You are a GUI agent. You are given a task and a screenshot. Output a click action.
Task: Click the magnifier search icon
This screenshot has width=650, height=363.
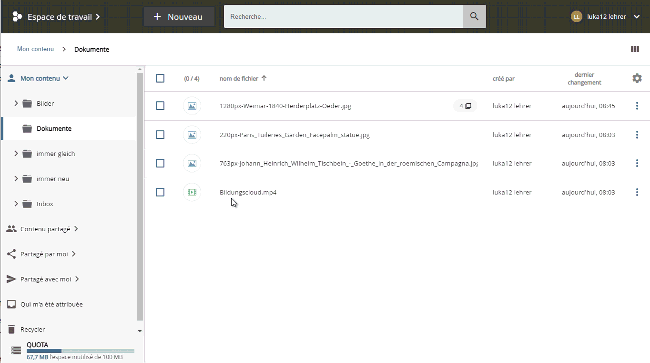pyautogui.click(x=474, y=17)
